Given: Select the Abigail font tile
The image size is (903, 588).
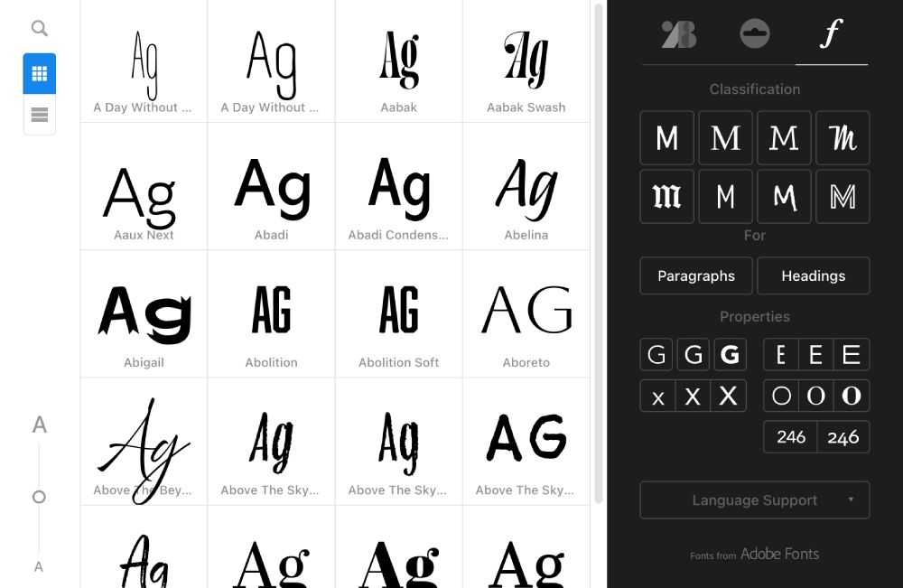Looking at the screenshot, I should [144, 314].
